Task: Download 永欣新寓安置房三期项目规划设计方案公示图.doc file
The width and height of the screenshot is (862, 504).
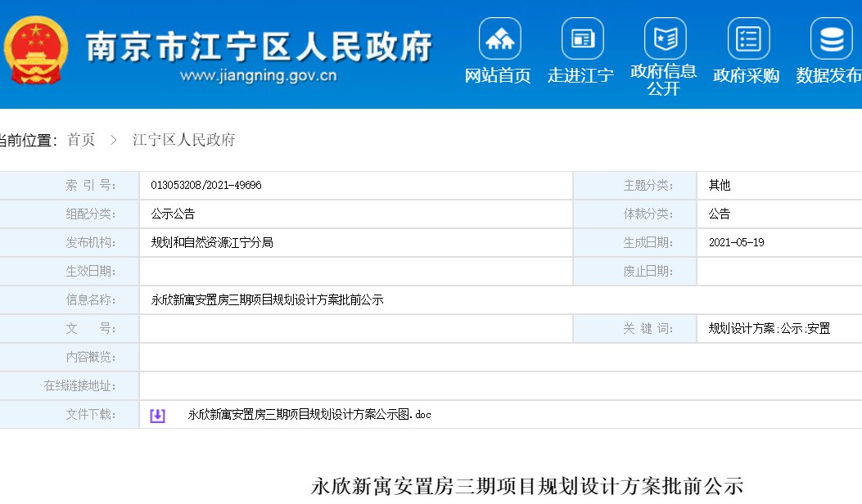Action: (x=309, y=415)
